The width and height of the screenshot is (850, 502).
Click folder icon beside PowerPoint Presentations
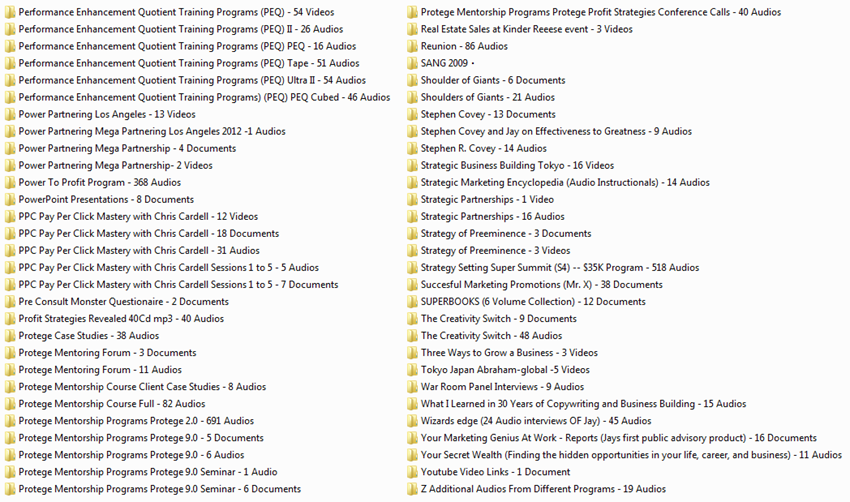pos(10,199)
